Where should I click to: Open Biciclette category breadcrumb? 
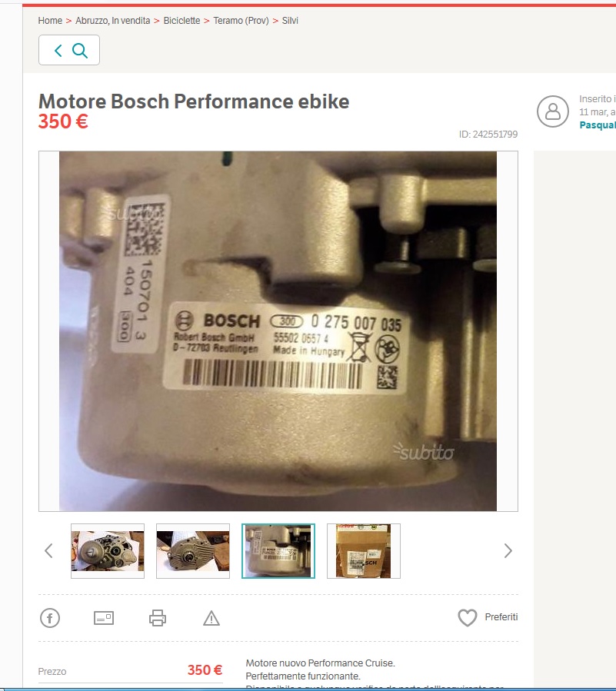(x=181, y=21)
